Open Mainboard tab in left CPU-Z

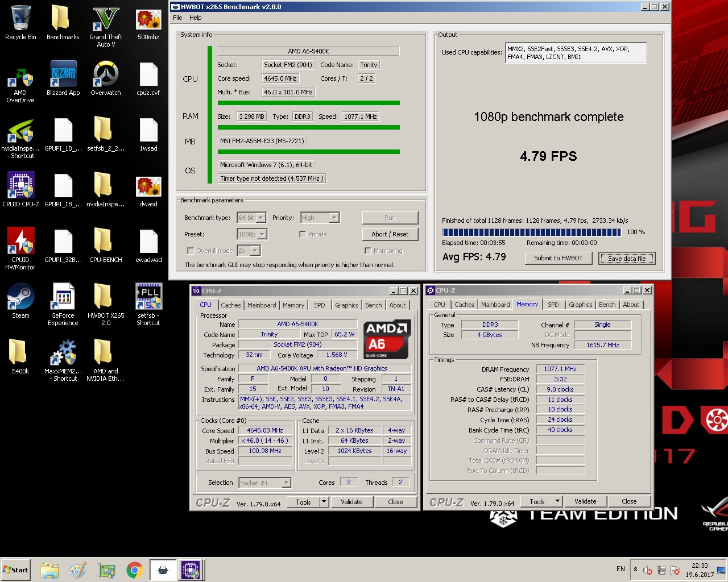coord(262,305)
